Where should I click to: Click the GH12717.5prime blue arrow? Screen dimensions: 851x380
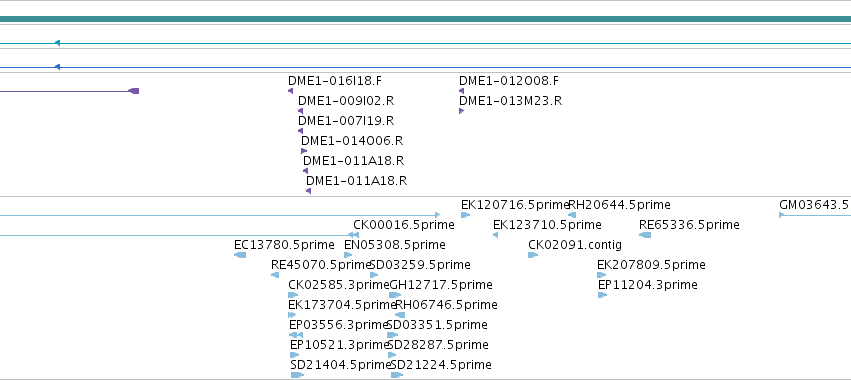point(395,295)
